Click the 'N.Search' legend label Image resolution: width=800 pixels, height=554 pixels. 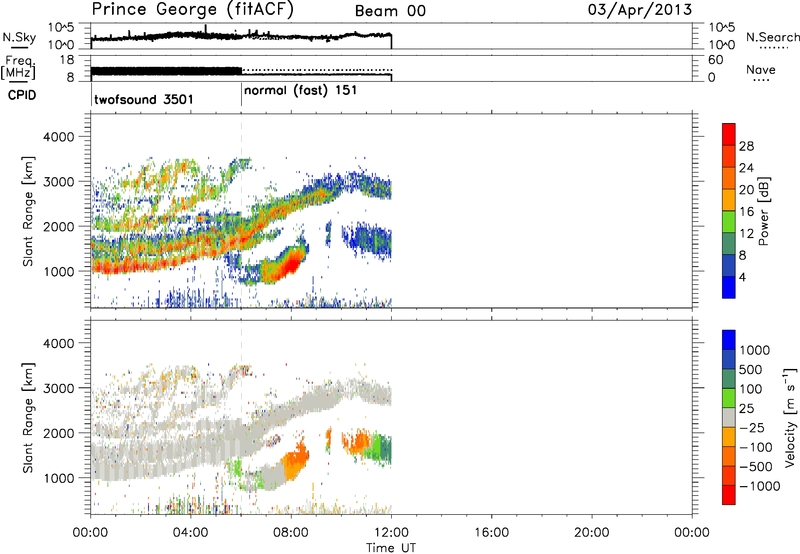pos(773,37)
